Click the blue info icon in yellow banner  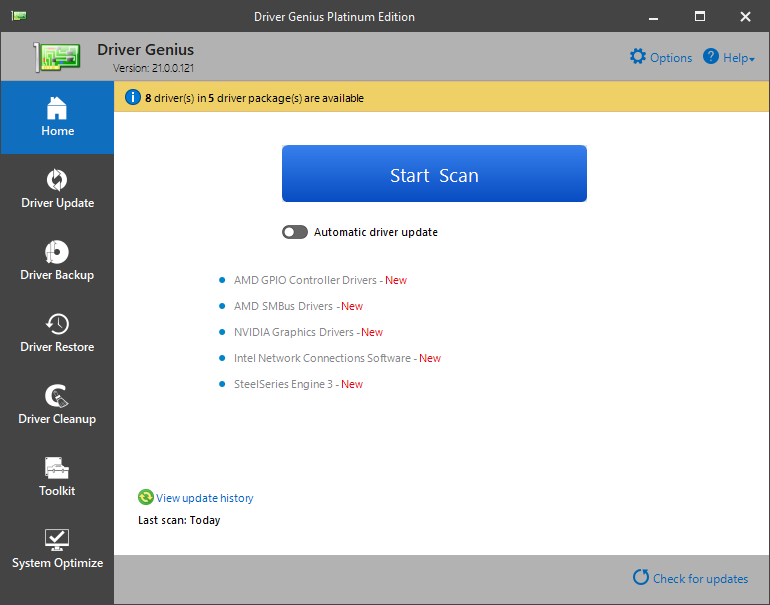133,97
